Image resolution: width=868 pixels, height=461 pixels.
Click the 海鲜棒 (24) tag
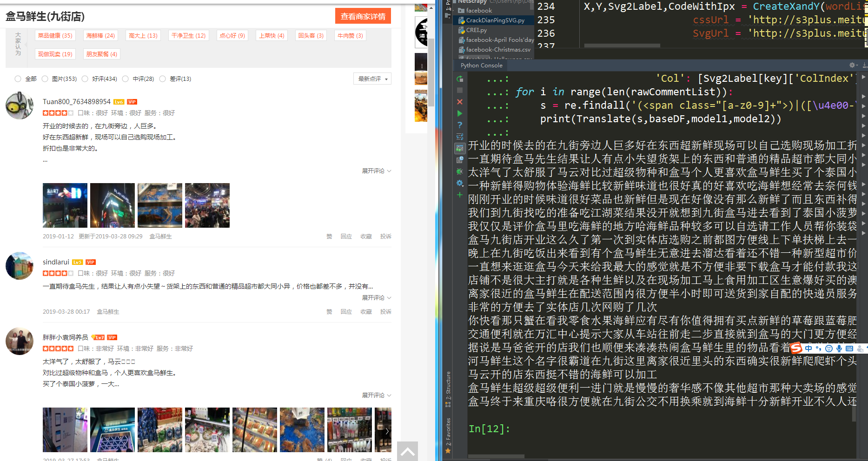(100, 36)
